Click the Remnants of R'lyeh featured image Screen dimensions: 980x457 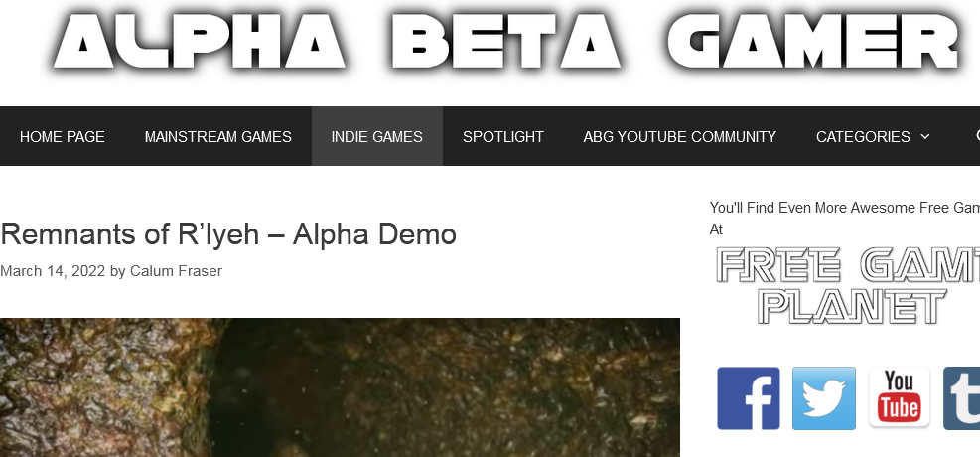point(340,387)
